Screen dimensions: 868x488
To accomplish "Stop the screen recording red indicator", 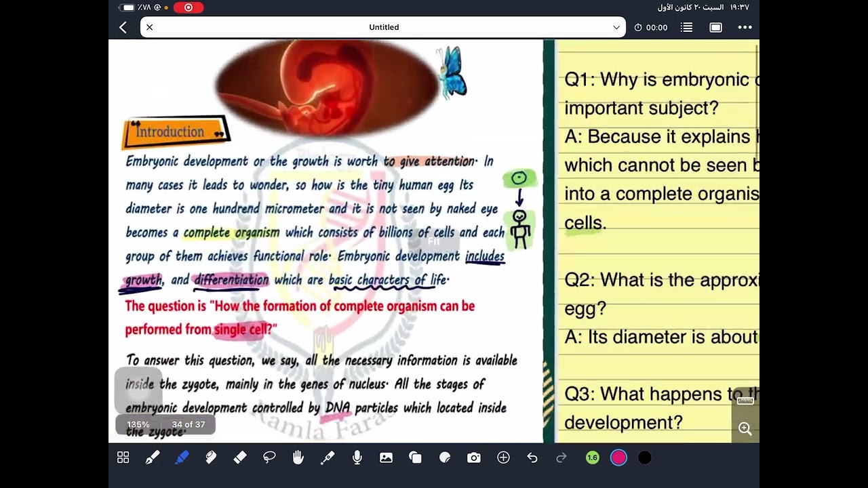I will pos(189,7).
